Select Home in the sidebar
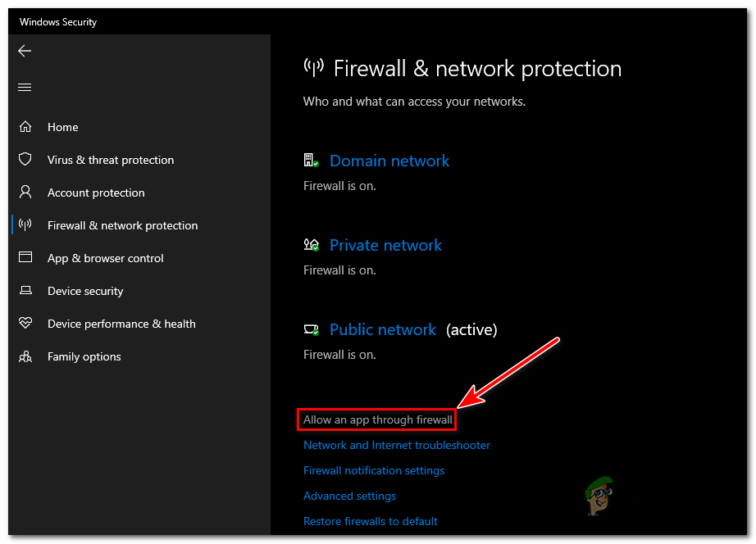Image resolution: width=756 pixels, height=544 pixels. [63, 127]
